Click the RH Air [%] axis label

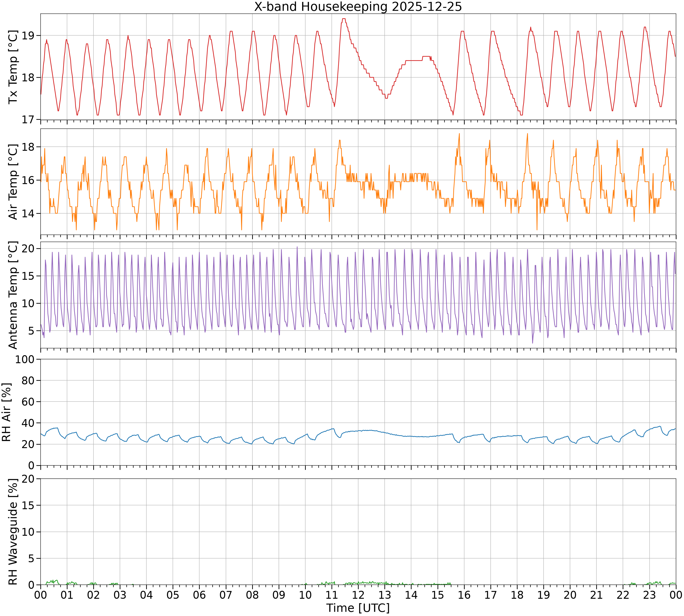(6, 412)
